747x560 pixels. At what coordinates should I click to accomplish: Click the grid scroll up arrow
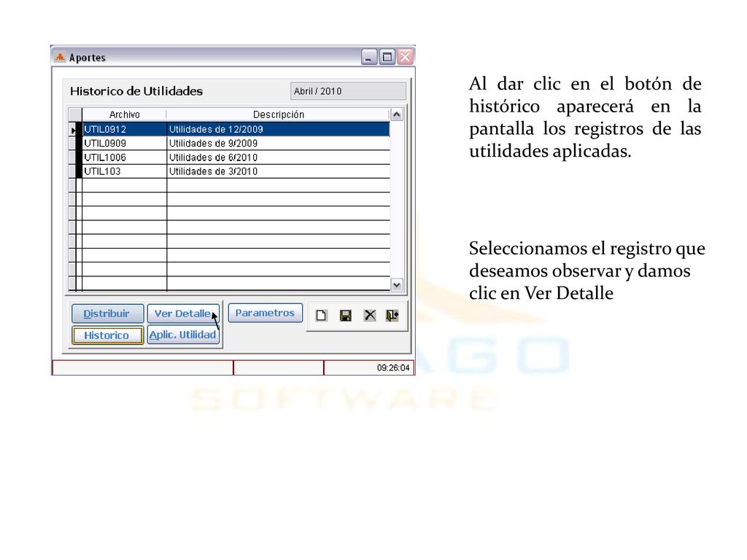tap(396, 114)
